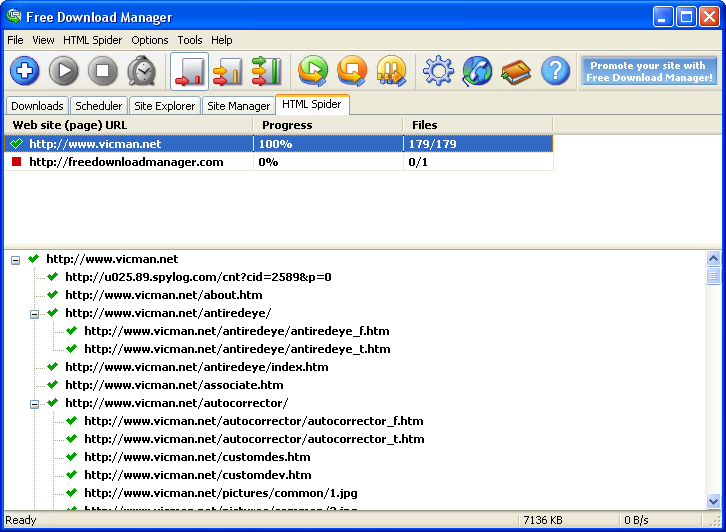This screenshot has height=532, width=726.
Task: Click the Start download play icon
Action: pyautogui.click(x=63, y=71)
